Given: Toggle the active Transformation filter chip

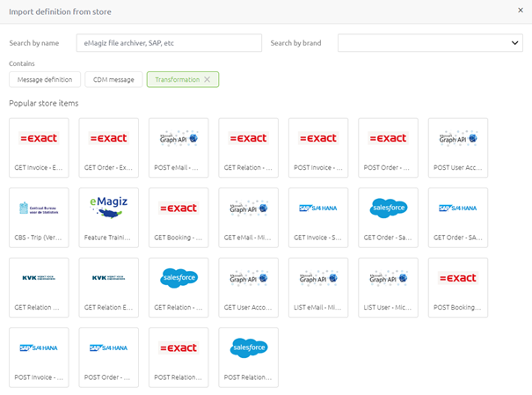Looking at the screenshot, I should [x=183, y=79].
